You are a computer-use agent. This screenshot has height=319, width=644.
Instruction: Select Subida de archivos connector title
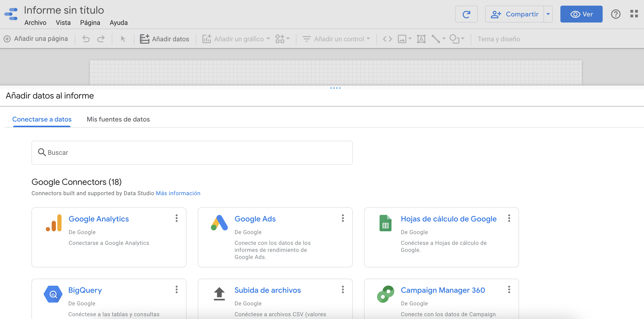pyautogui.click(x=268, y=290)
